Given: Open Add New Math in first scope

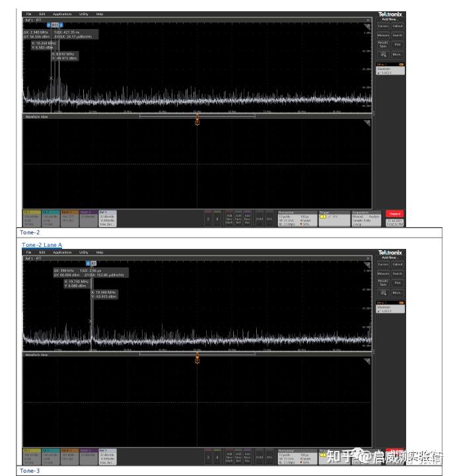Looking at the screenshot, I should pos(229,219).
